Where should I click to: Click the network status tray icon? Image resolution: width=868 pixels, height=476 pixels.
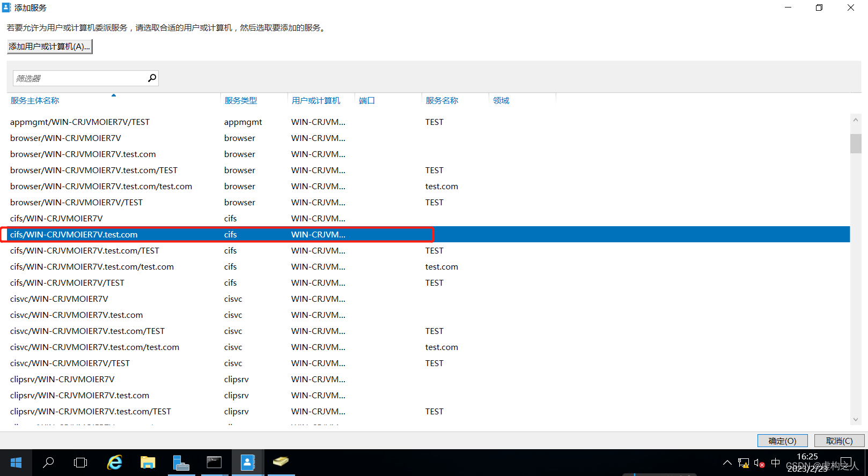point(744,463)
